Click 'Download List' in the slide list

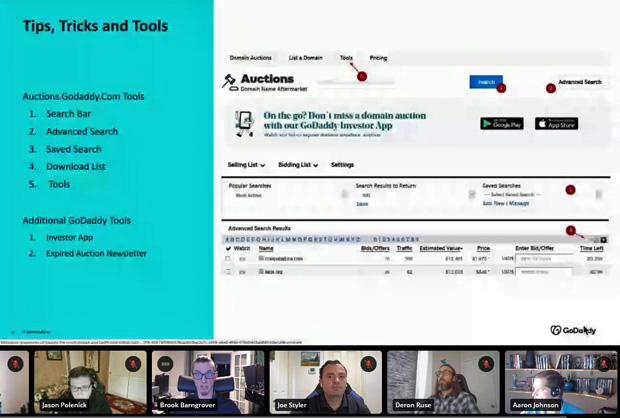tap(76, 166)
